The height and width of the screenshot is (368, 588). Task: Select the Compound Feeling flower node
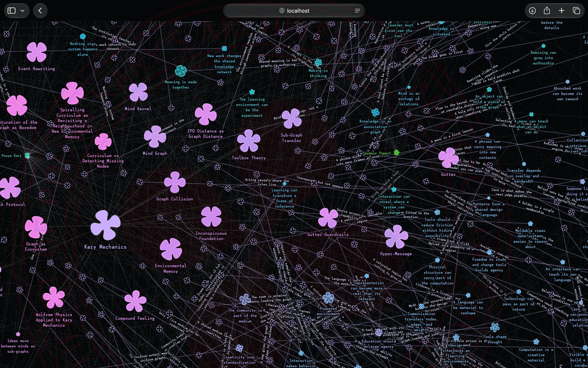(135, 301)
